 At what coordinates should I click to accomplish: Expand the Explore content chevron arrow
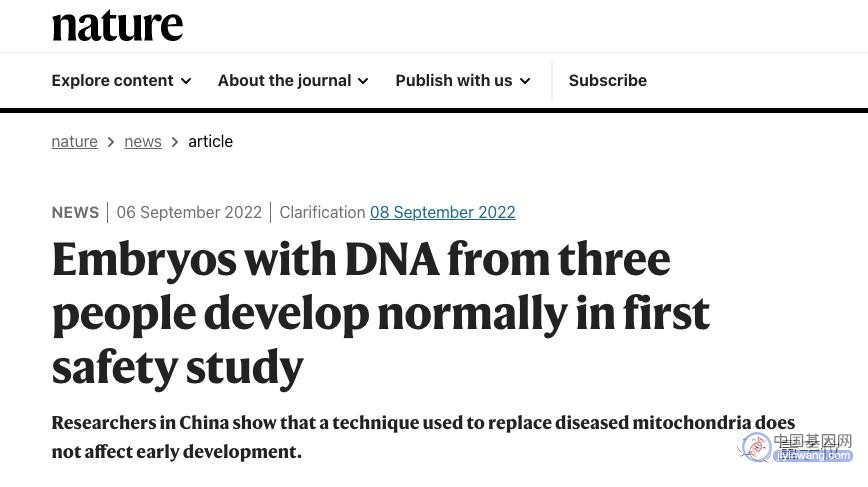[186, 81]
